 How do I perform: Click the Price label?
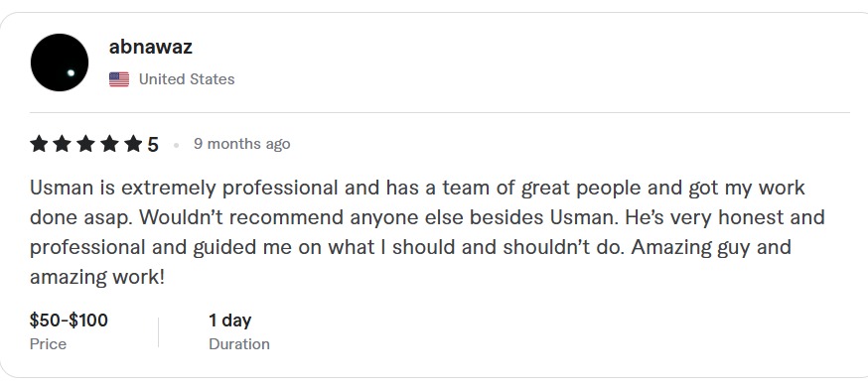pyautogui.click(x=48, y=344)
